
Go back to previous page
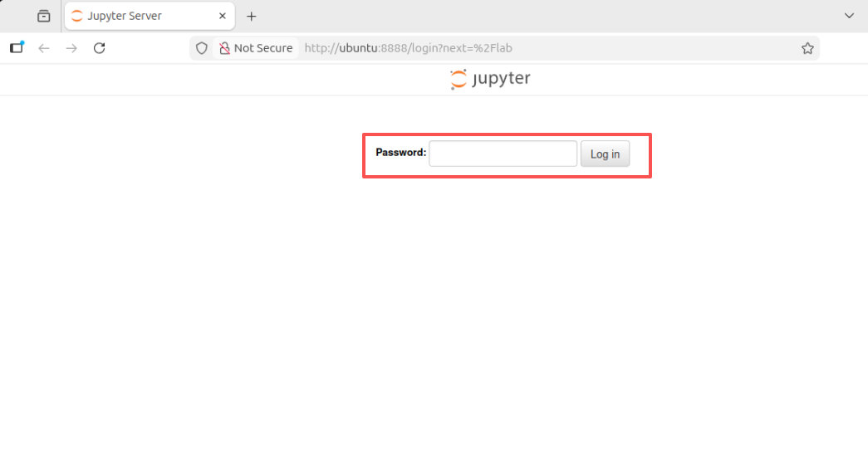[x=44, y=48]
